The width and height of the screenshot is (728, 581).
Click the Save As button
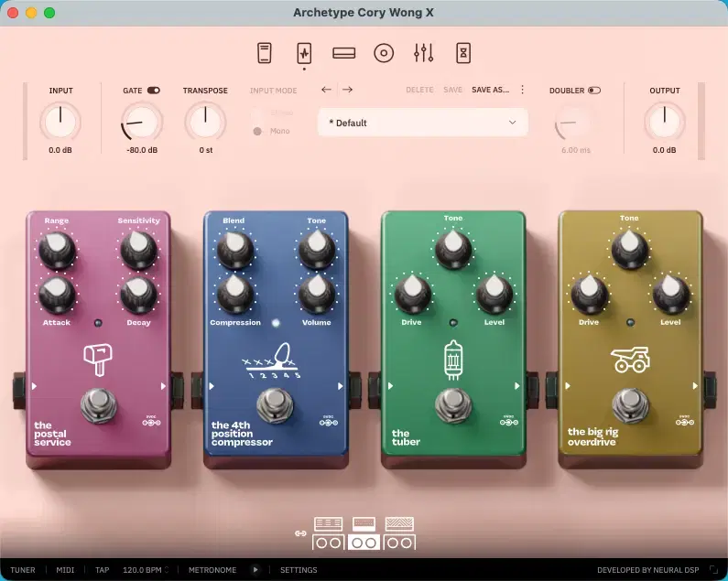490,90
